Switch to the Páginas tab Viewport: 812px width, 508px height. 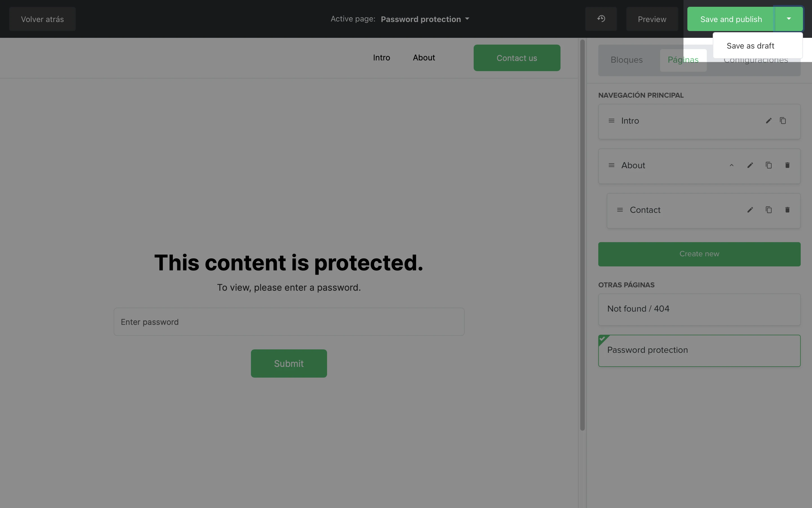tap(683, 60)
